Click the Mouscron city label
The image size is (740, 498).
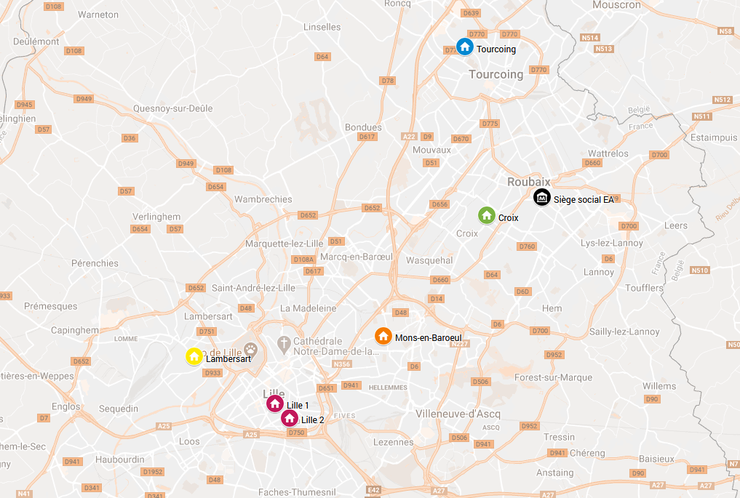point(617,5)
